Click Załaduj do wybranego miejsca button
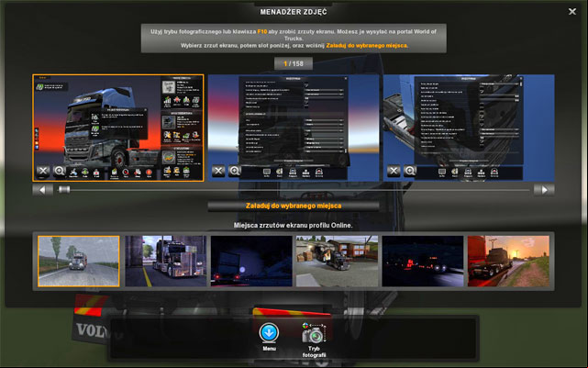This screenshot has height=368, width=588. point(294,206)
